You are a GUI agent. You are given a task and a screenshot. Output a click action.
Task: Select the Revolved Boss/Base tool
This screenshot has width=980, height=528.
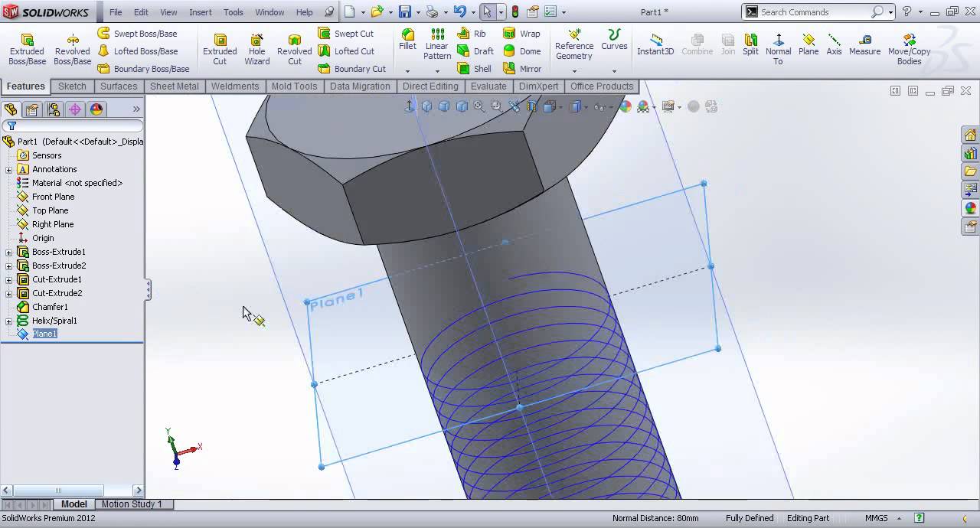pyautogui.click(x=73, y=49)
